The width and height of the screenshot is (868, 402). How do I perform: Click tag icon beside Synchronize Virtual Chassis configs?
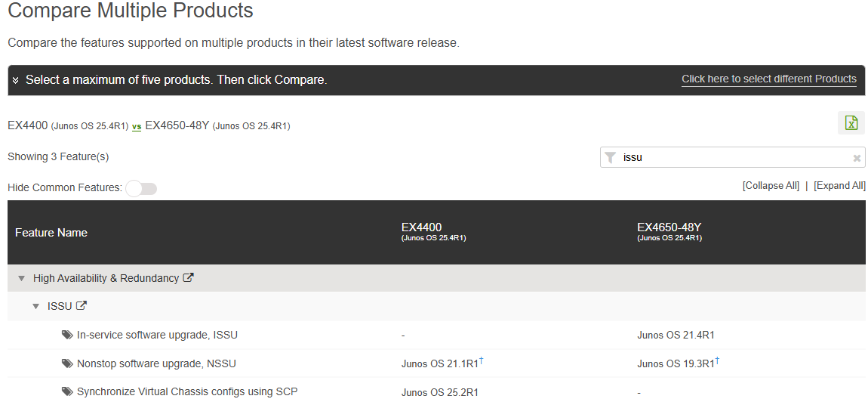68,391
